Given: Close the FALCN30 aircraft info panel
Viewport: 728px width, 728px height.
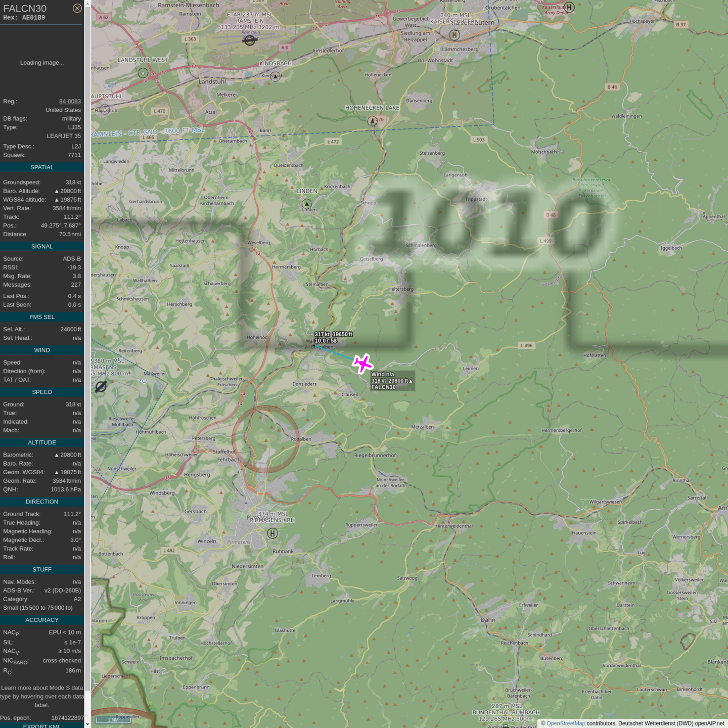Looking at the screenshot, I should pos(77,8).
